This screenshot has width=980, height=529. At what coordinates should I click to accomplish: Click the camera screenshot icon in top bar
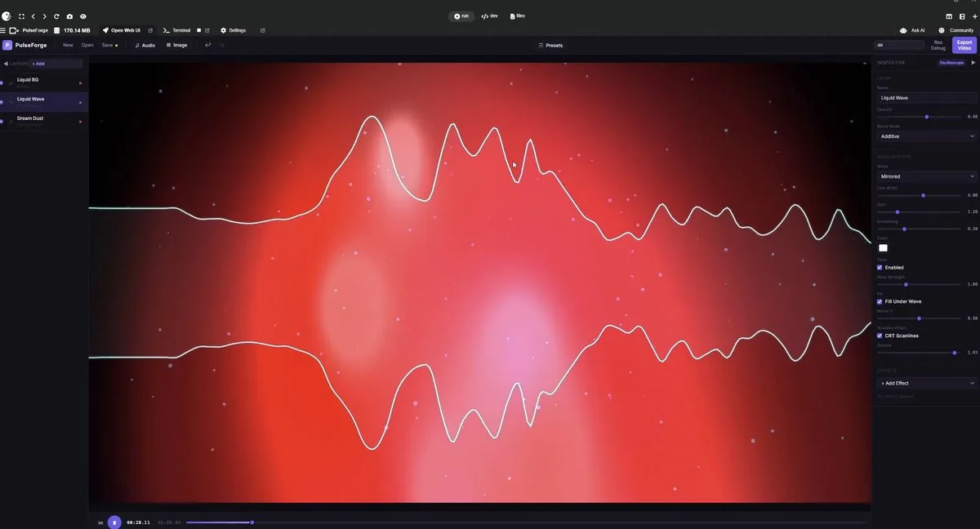tap(69, 16)
